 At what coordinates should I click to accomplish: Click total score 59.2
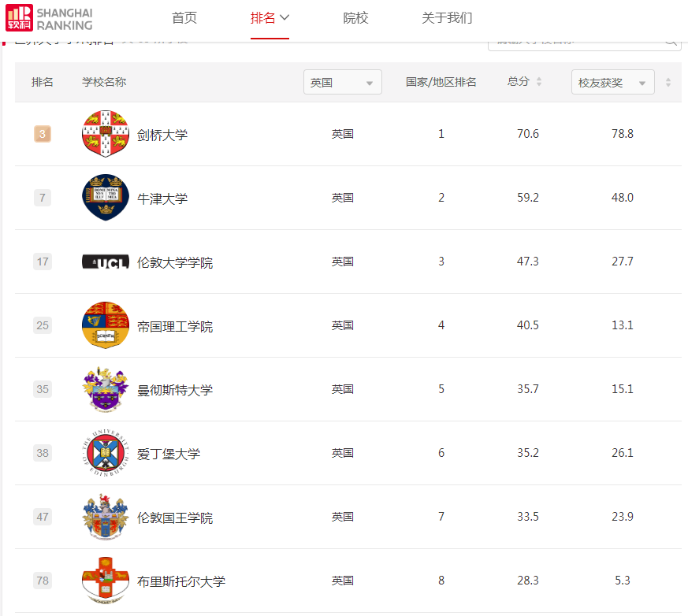click(528, 198)
